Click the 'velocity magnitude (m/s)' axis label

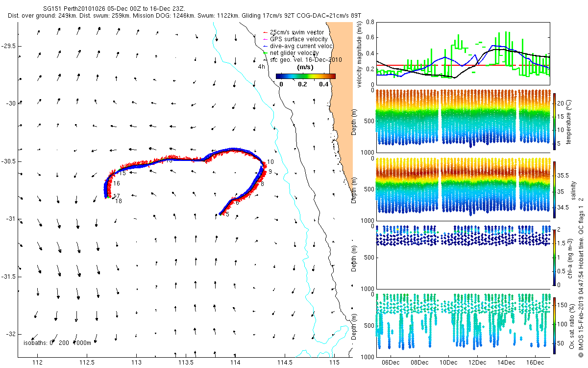(x=360, y=54)
